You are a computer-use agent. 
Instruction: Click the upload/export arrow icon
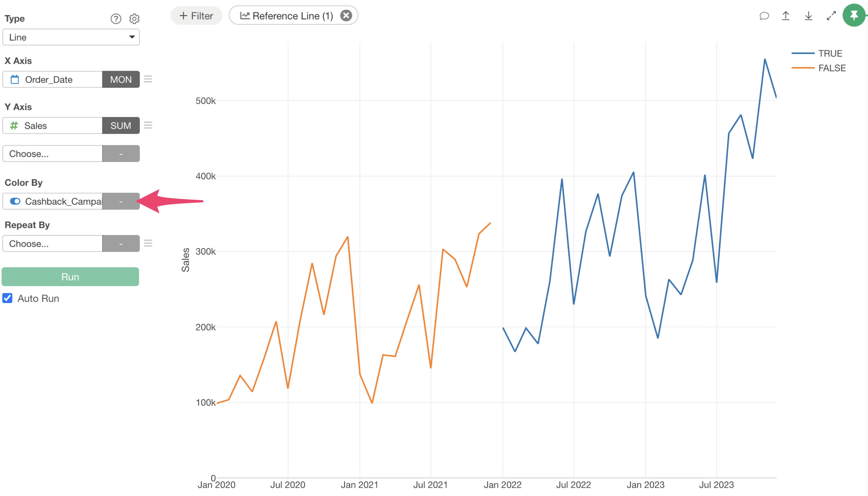coord(786,16)
